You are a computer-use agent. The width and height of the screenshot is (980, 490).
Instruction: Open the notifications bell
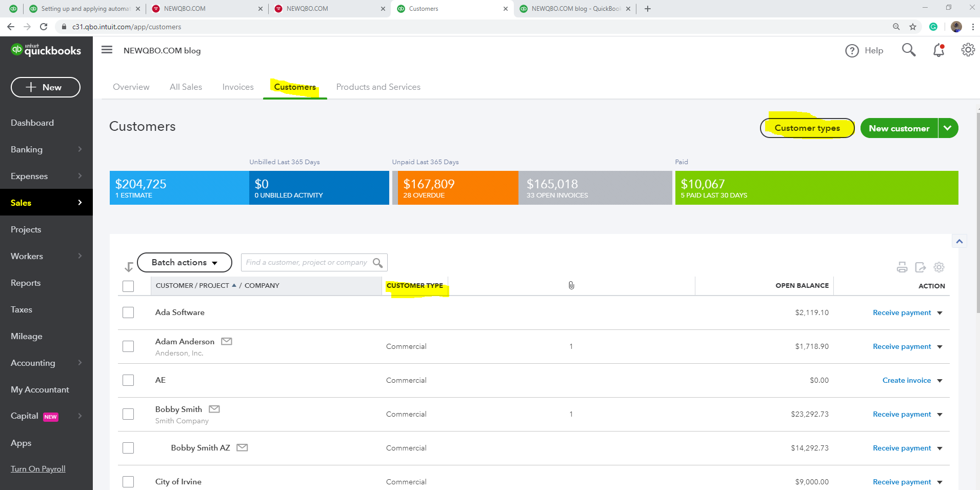[938, 50]
